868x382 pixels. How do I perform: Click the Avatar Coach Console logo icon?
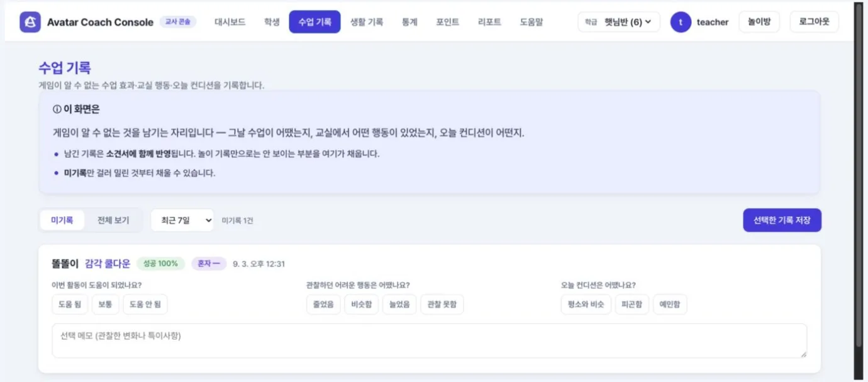pos(30,22)
